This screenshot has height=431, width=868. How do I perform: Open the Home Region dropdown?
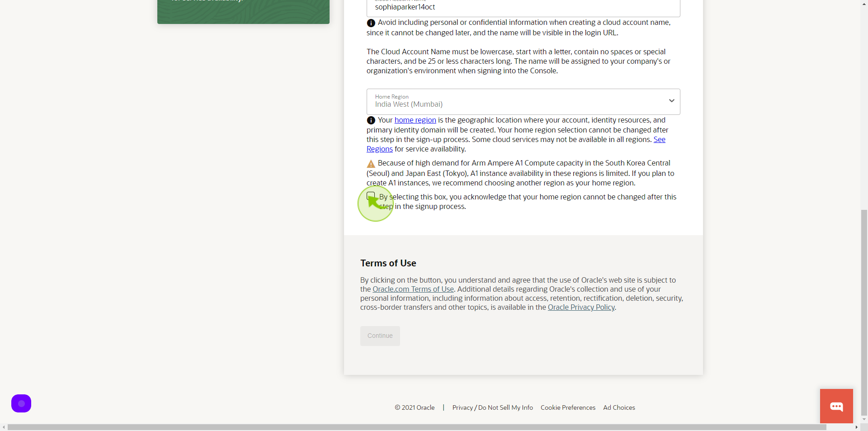click(x=523, y=102)
